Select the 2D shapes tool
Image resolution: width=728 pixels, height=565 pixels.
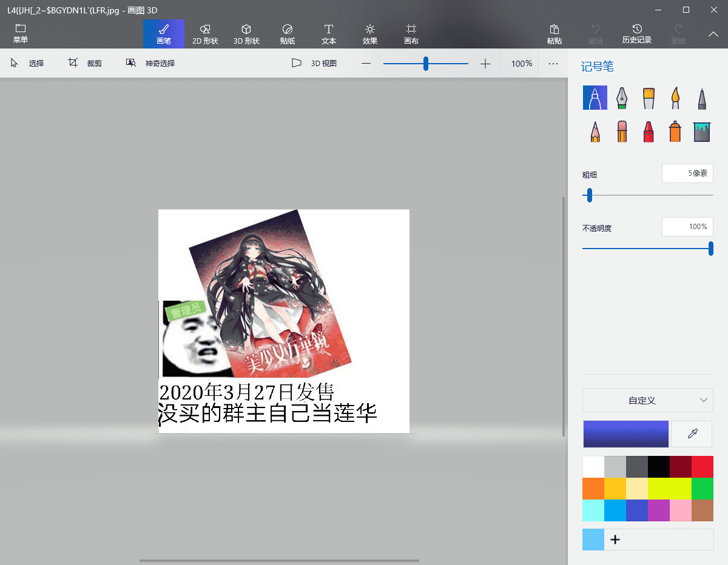(205, 33)
